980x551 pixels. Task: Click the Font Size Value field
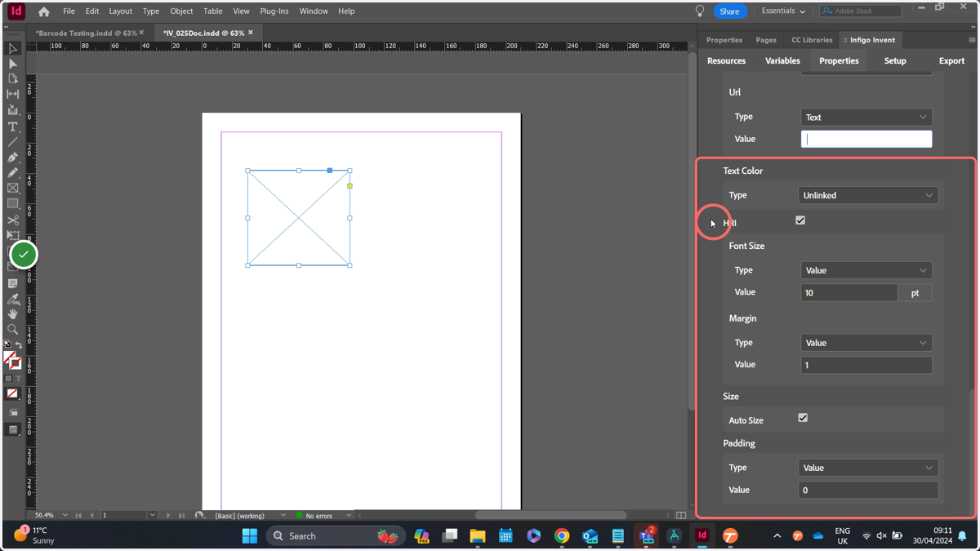coord(849,292)
